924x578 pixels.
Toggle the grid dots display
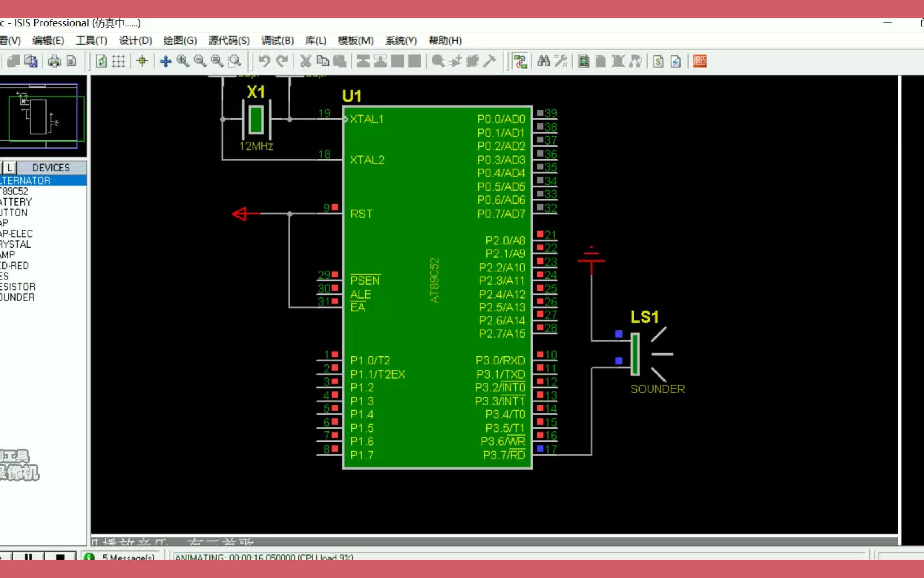click(x=118, y=61)
